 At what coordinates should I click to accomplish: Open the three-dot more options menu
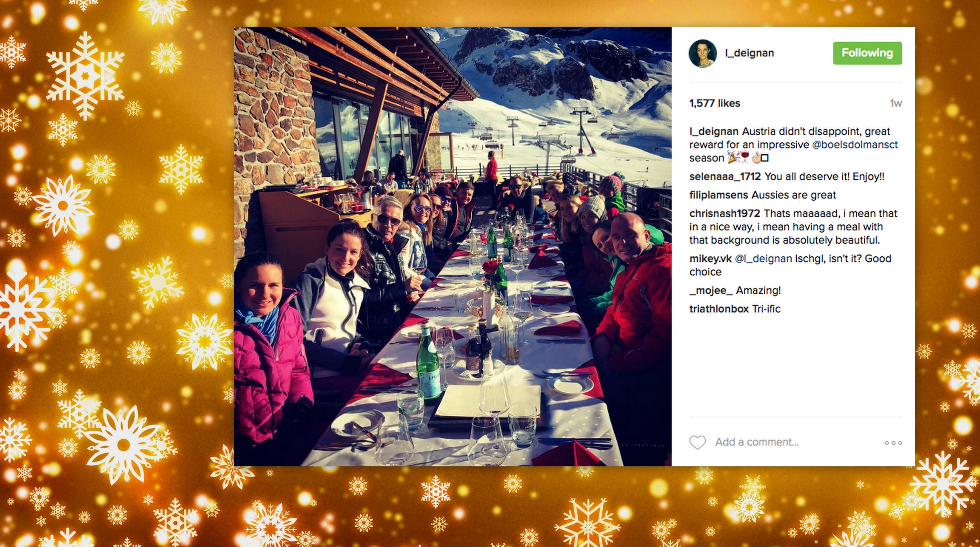click(x=893, y=443)
